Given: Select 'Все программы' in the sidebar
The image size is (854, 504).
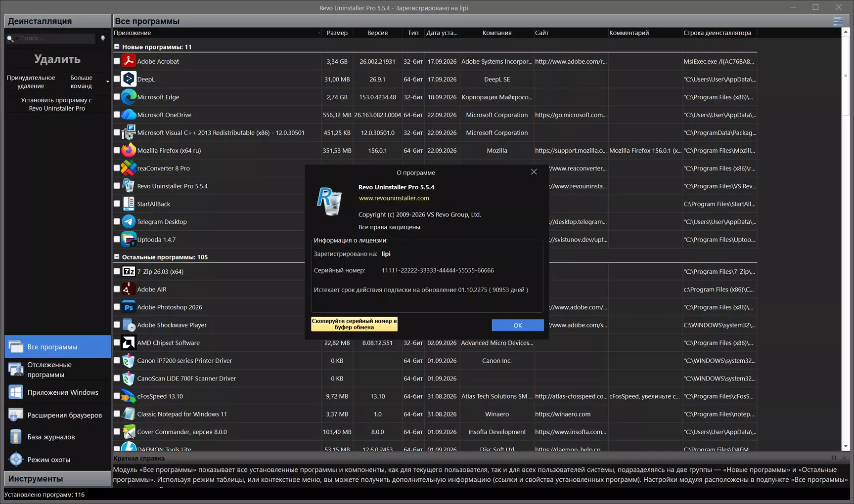Looking at the screenshot, I should coord(57,347).
